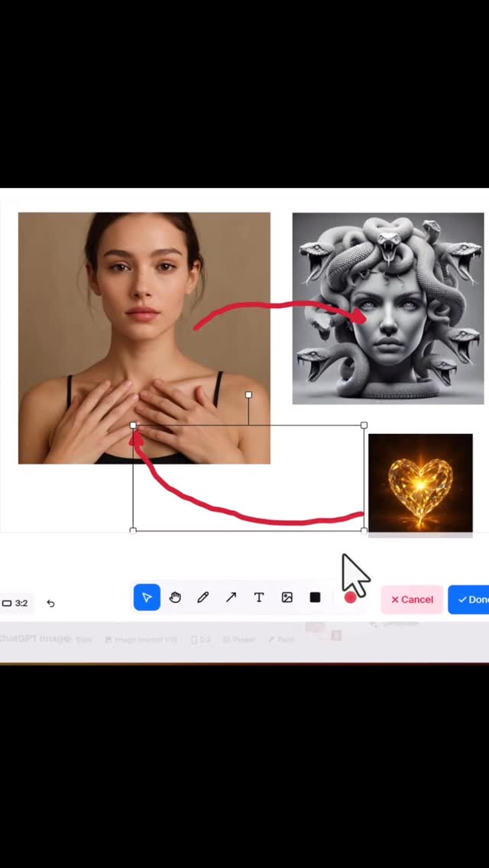The height and width of the screenshot is (868, 489).
Task: Click the undo arrow
Action: (x=50, y=604)
